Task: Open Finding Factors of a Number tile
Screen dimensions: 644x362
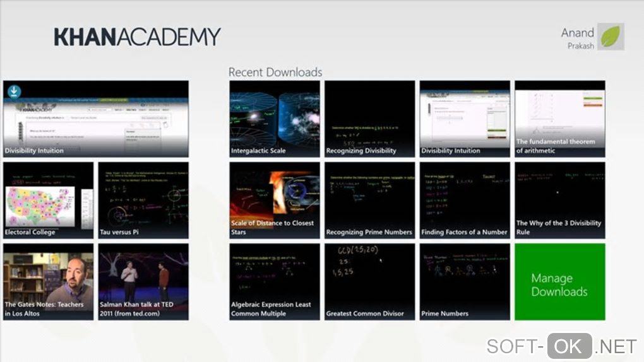Action: click(x=465, y=201)
